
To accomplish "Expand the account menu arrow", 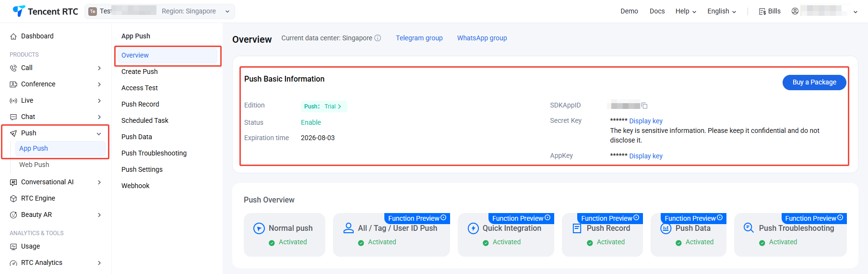I will 856,12.
